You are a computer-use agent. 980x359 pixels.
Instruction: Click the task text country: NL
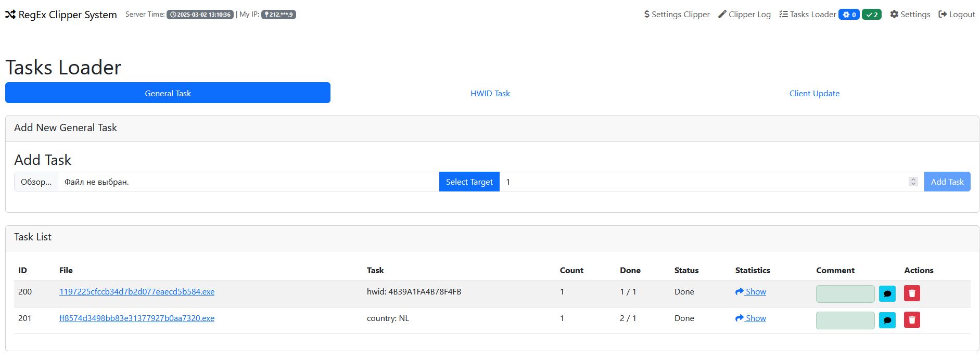click(x=388, y=318)
